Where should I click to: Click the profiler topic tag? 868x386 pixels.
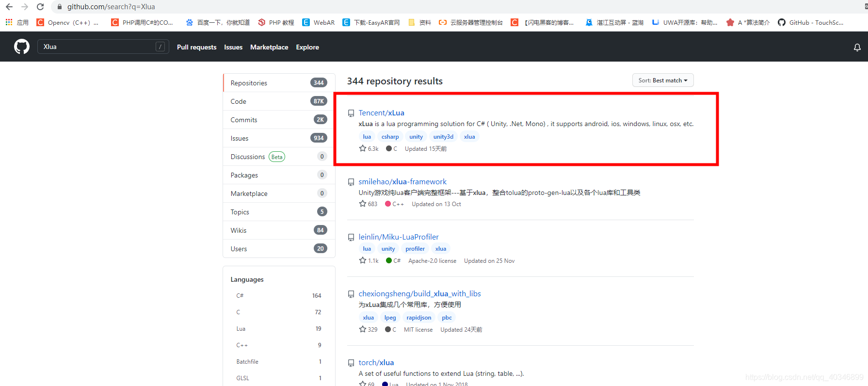point(415,249)
